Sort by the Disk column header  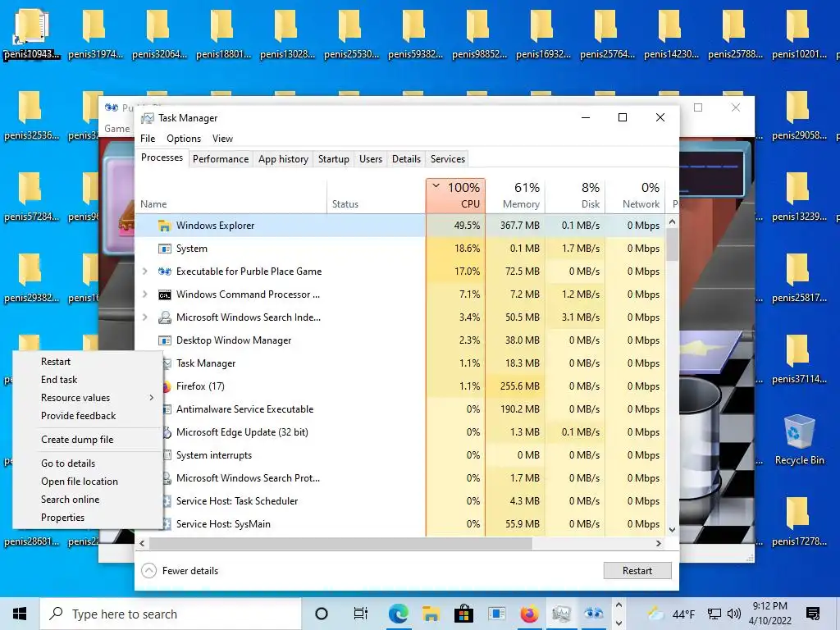(x=575, y=195)
